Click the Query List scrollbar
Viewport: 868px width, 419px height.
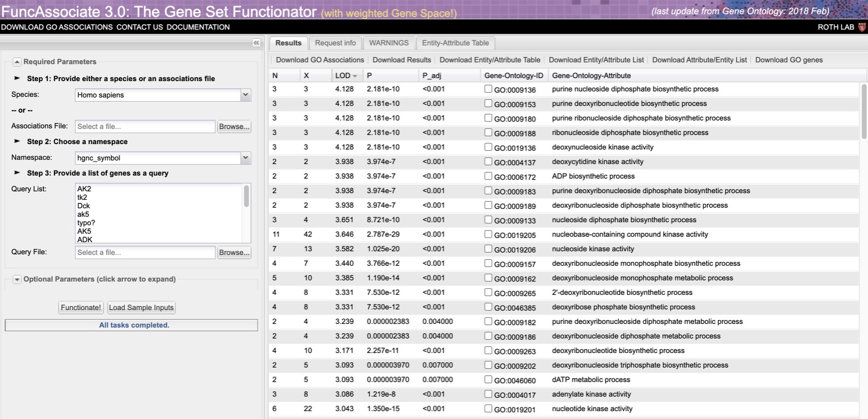point(247,196)
